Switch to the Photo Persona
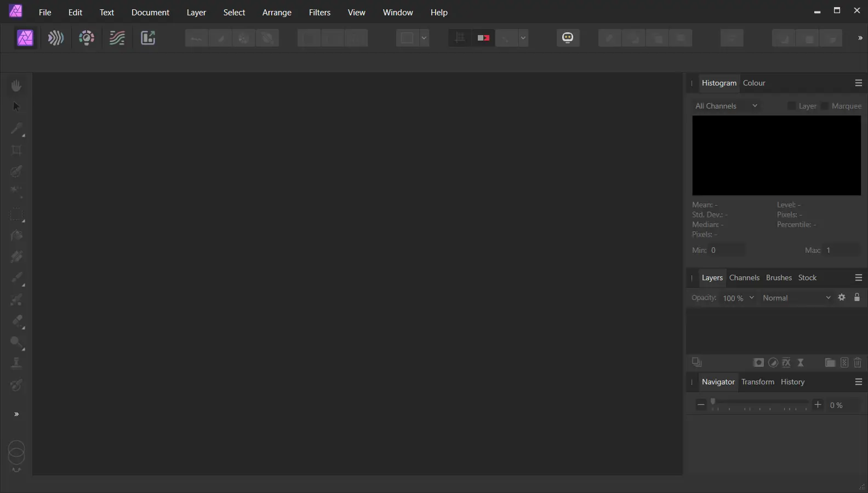This screenshot has width=868, height=493. pyautogui.click(x=25, y=38)
